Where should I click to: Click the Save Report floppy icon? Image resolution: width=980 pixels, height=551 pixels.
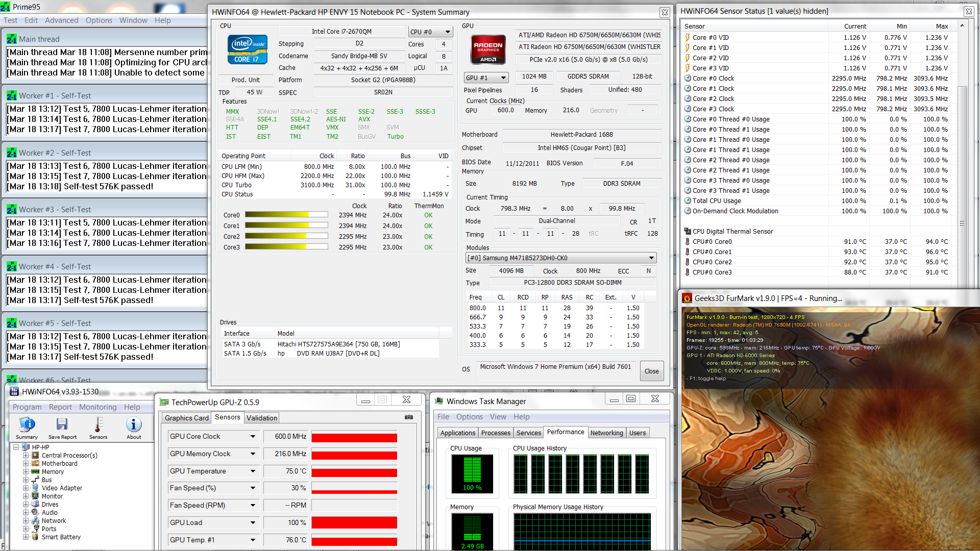tap(62, 425)
